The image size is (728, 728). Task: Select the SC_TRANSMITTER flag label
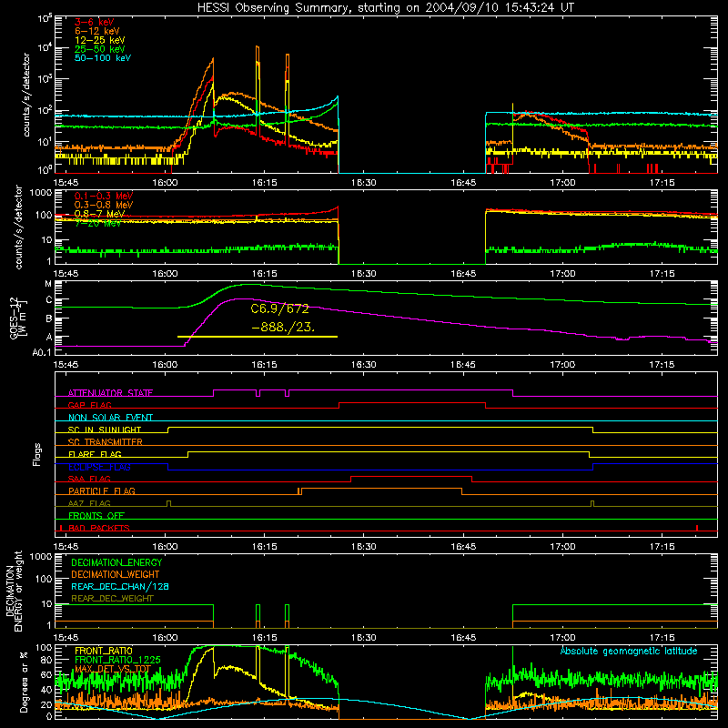(105, 442)
